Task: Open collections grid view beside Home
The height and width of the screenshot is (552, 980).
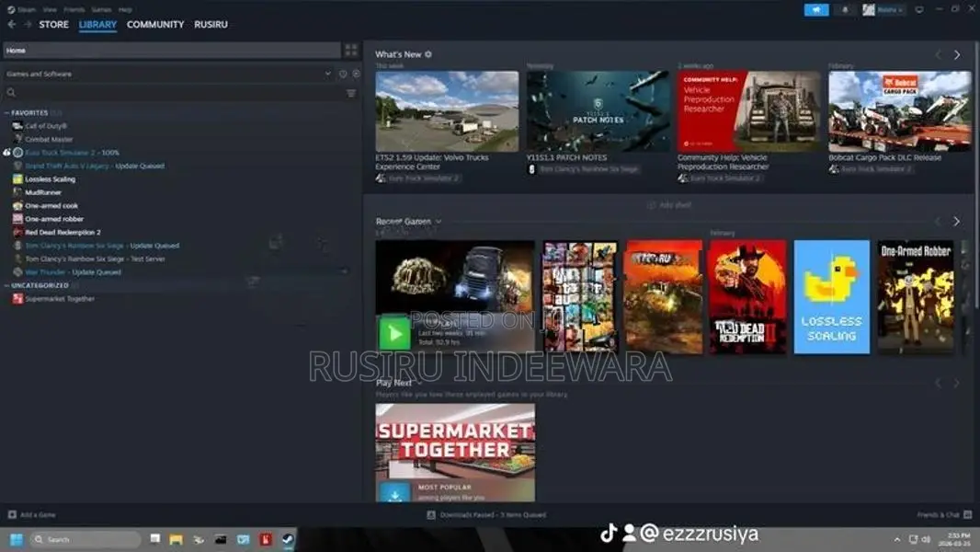Action: point(351,50)
